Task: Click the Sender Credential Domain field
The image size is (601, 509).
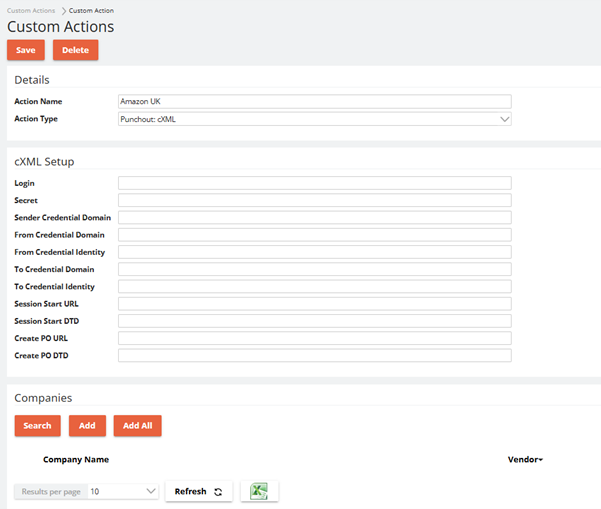Action: point(314,217)
